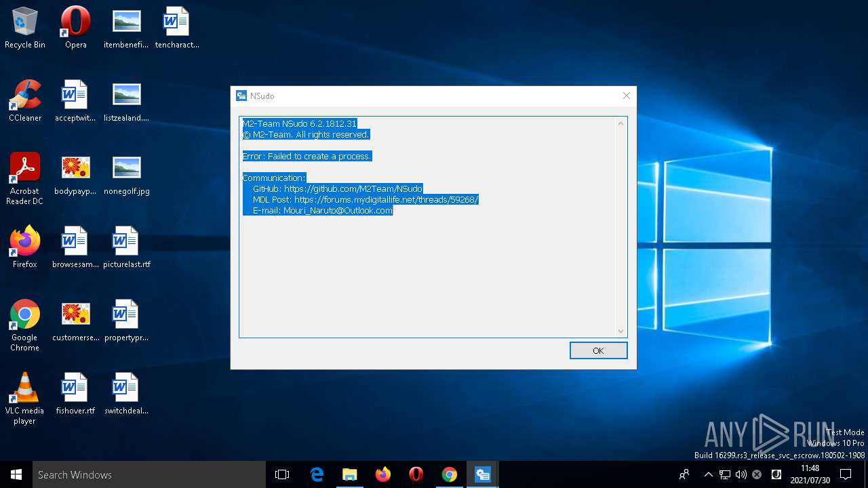Screen dimensions: 868x488
Task: Select the acceptwit... Word document
Action: (x=75, y=102)
